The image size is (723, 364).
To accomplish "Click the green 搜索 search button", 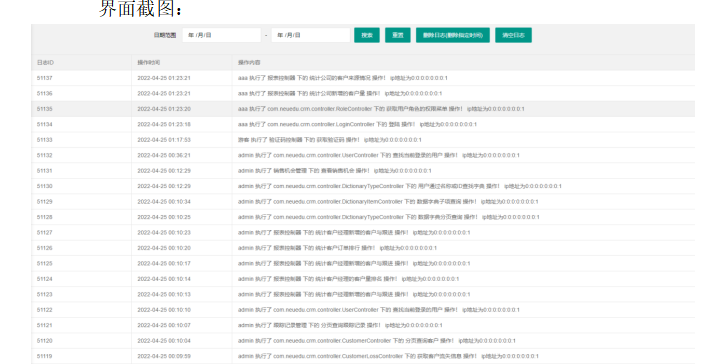I will click(367, 35).
